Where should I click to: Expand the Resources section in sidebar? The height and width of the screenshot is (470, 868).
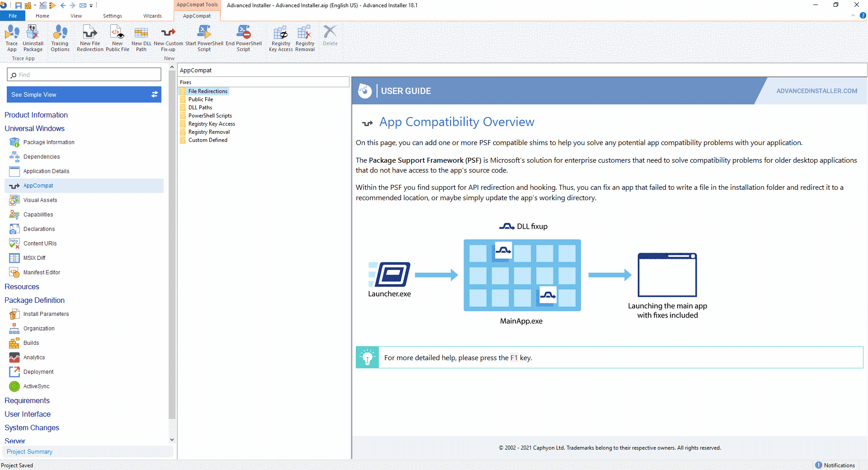[x=22, y=287]
